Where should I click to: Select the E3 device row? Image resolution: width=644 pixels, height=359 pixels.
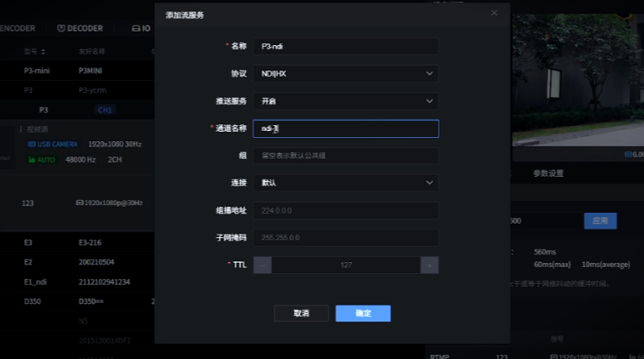pyautogui.click(x=78, y=242)
